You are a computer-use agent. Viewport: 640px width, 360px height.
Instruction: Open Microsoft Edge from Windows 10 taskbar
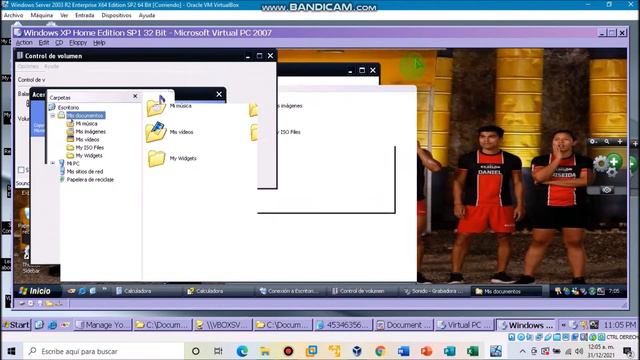(x=242, y=351)
